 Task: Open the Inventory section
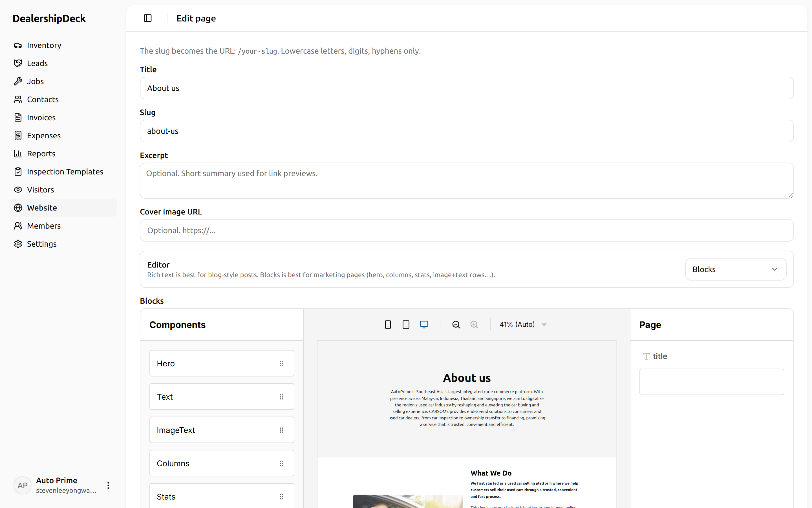[x=63, y=45]
